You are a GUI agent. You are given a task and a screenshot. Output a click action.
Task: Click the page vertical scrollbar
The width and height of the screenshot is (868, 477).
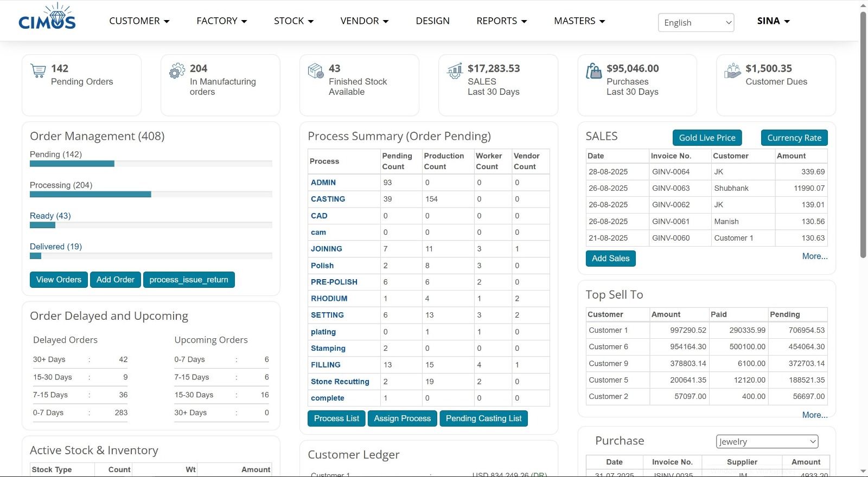[863, 134]
